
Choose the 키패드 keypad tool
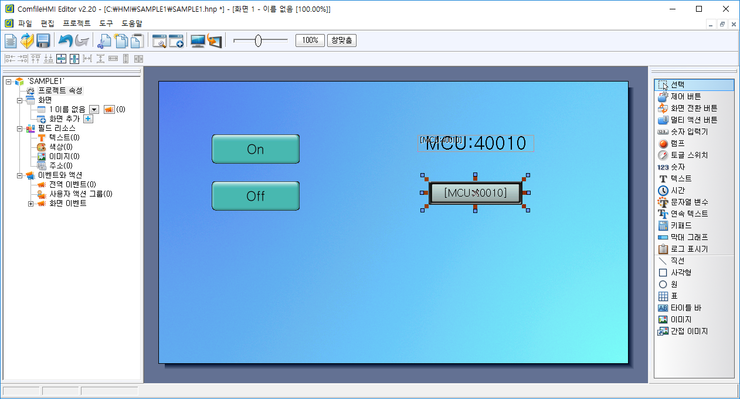coord(694,225)
